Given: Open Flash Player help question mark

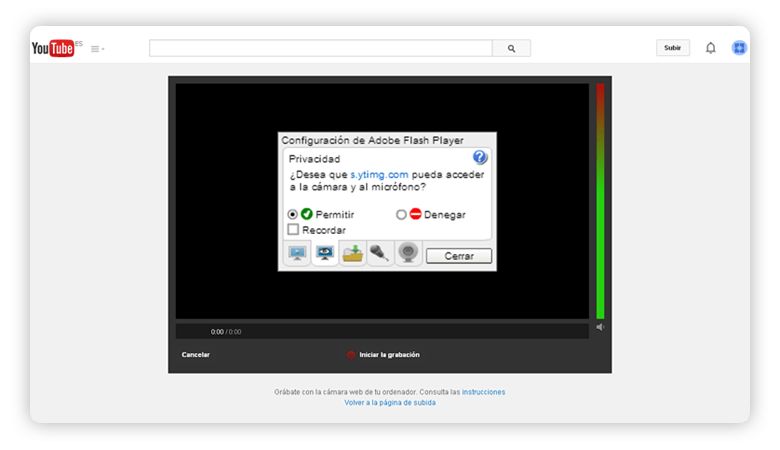Looking at the screenshot, I should click(x=480, y=157).
